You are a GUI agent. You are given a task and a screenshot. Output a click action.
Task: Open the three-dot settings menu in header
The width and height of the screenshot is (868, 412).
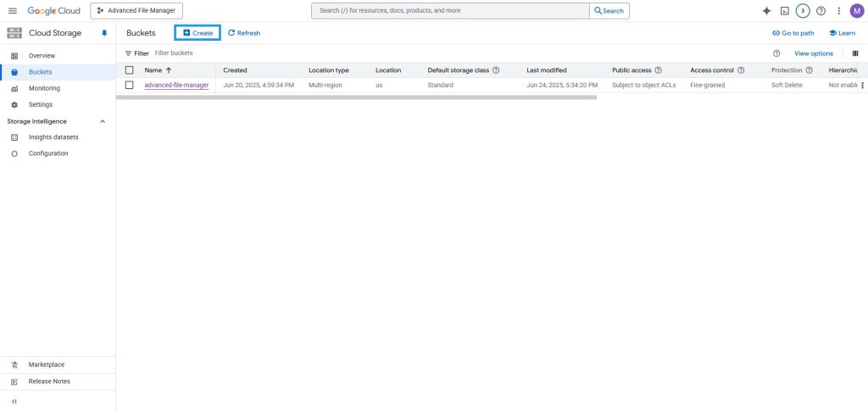click(838, 11)
